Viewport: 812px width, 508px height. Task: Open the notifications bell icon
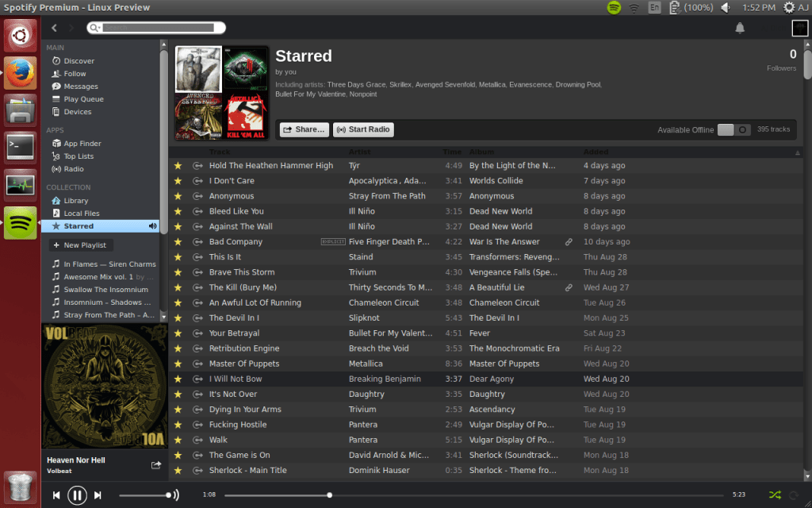(740, 28)
